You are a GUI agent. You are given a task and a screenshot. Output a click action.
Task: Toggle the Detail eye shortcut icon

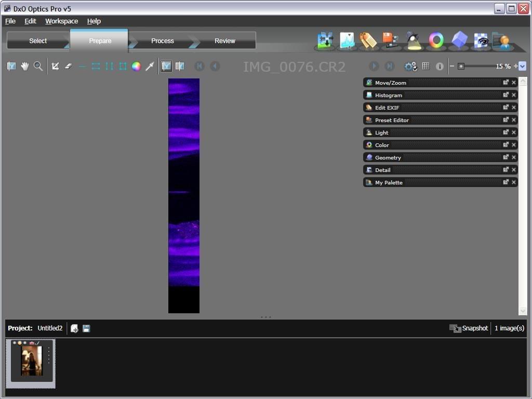[x=481, y=42]
